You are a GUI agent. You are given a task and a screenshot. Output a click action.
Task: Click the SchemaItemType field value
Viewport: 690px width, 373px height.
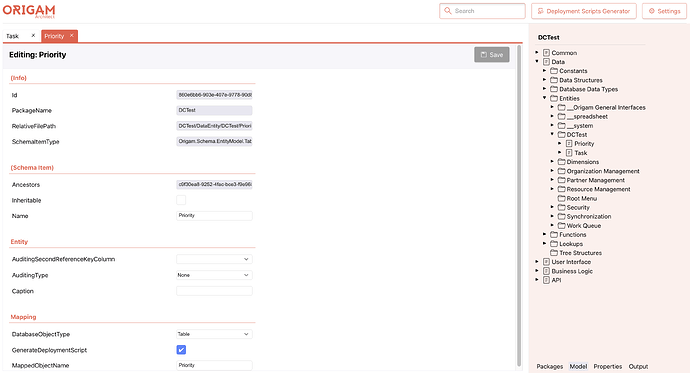[x=214, y=141]
